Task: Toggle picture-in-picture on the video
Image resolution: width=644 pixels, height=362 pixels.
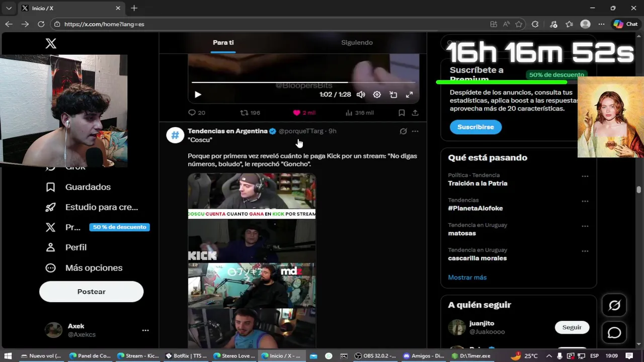Action: coord(393,95)
